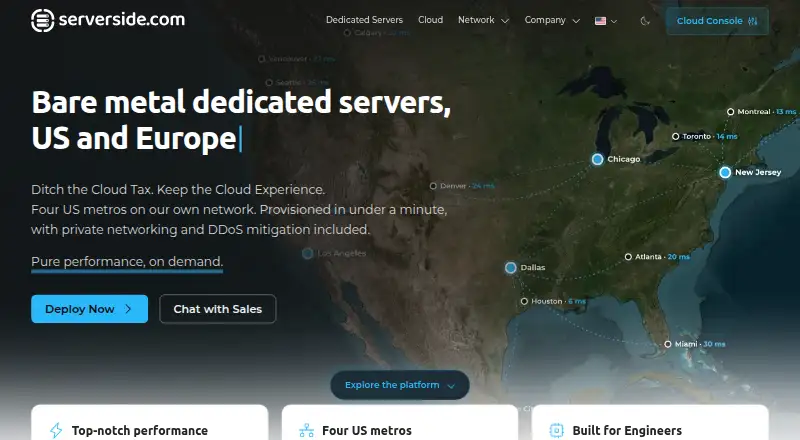Click the lightning bolt performance icon

click(56, 430)
